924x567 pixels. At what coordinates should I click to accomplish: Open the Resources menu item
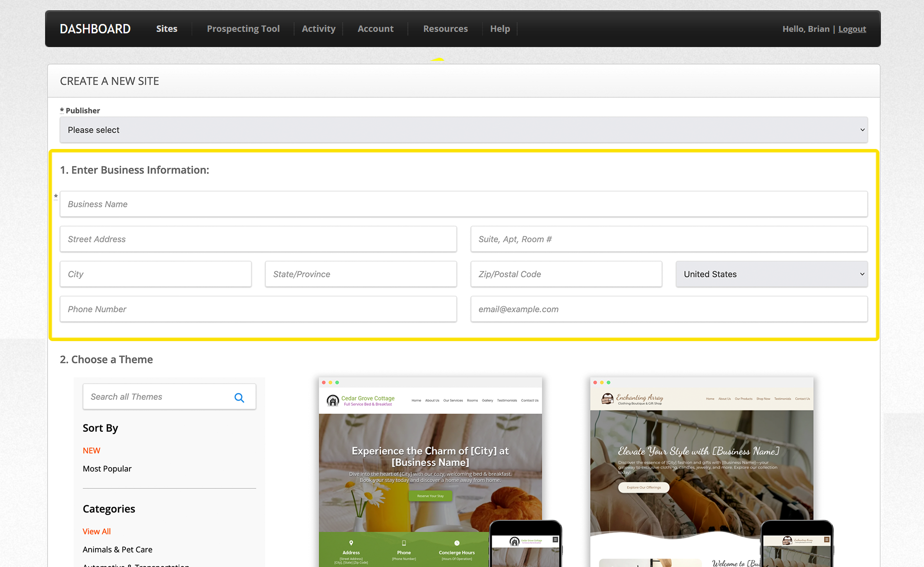(446, 29)
